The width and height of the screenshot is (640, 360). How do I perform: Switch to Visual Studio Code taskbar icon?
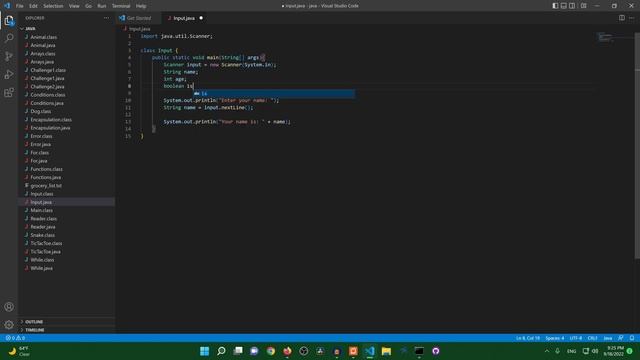[x=370, y=351]
